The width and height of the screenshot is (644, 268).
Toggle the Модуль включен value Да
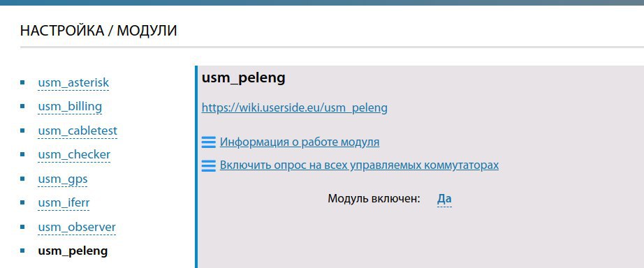tap(444, 199)
